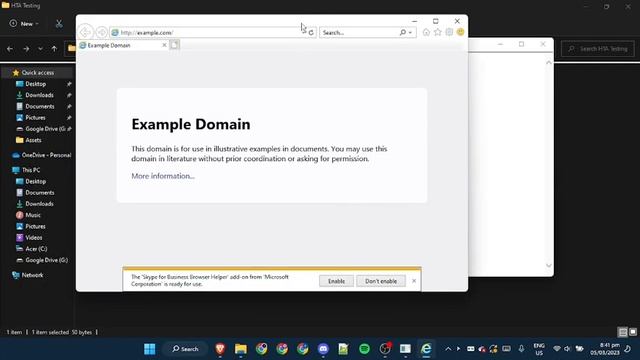Open Music under This PC
This screenshot has height=360, width=640.
point(33,215)
